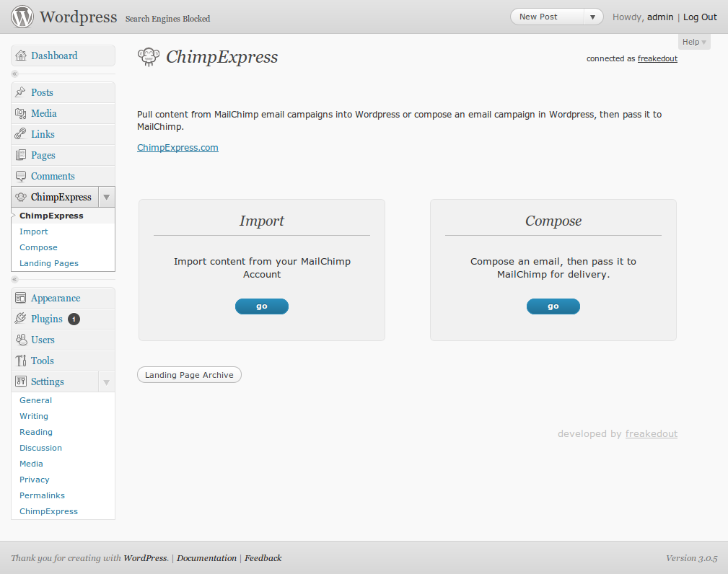728x574 pixels.
Task: Click freakedout link in developed by credit
Action: tap(652, 434)
